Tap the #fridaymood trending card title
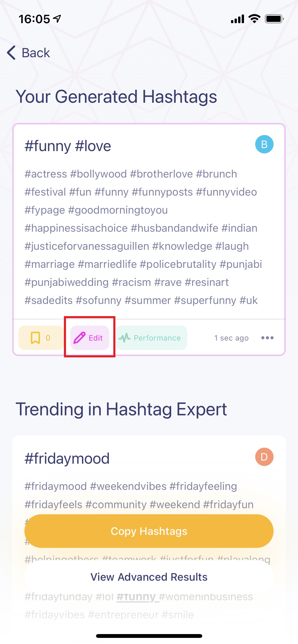298x644 pixels. (67, 458)
